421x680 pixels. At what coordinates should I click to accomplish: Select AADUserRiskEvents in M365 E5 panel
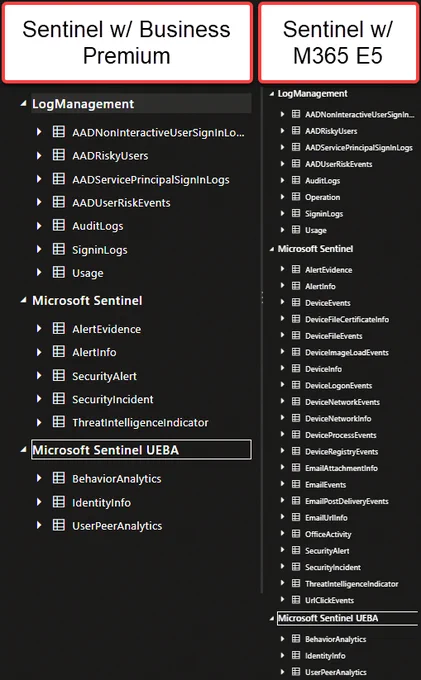(x=338, y=164)
